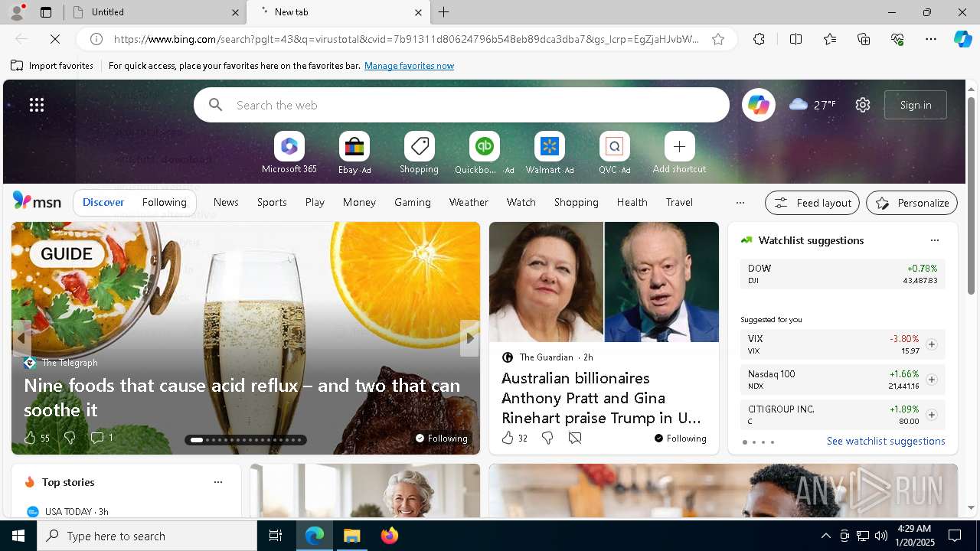Open the browser Extensions icon

[x=759, y=39]
